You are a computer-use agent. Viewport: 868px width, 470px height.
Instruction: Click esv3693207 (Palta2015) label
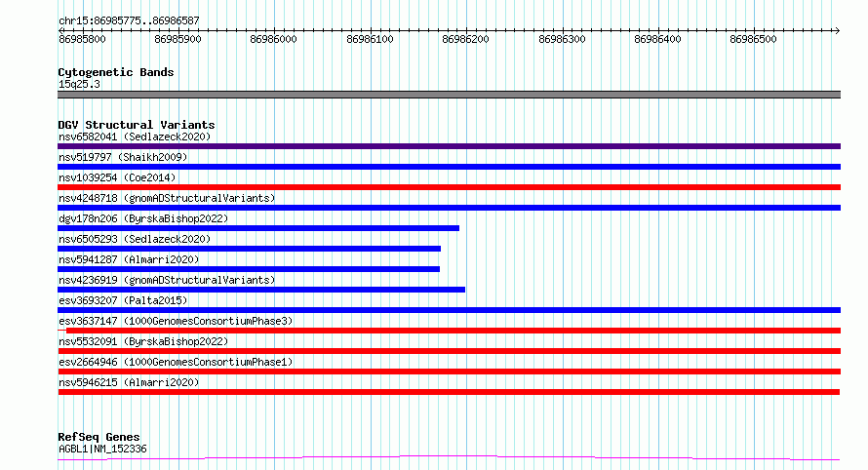pyautogui.click(x=123, y=300)
